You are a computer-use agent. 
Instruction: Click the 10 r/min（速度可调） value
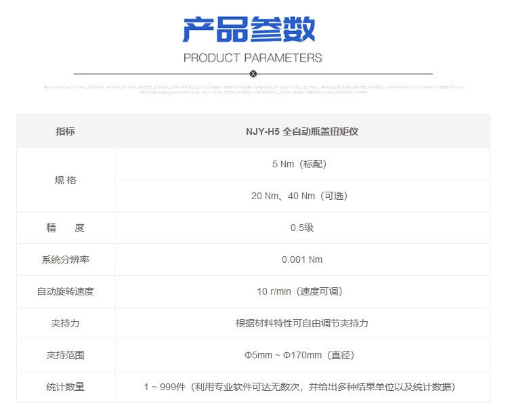point(302,291)
